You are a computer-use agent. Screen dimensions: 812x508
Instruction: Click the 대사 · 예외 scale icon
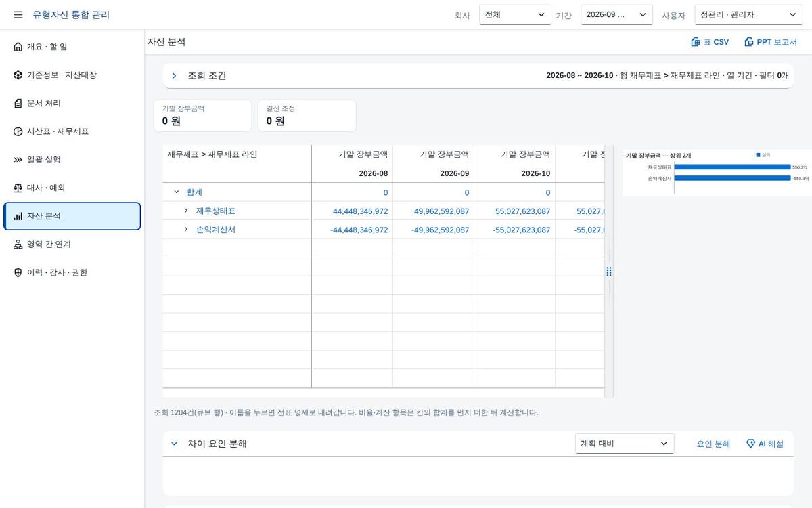click(18, 188)
